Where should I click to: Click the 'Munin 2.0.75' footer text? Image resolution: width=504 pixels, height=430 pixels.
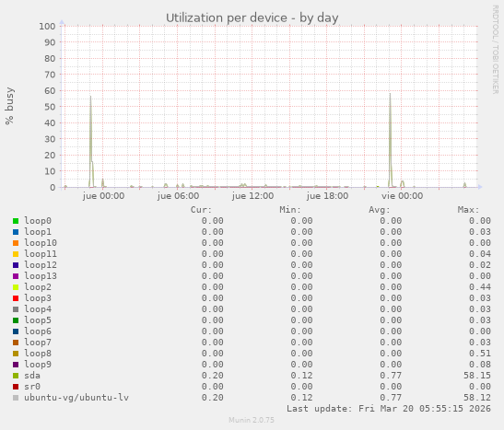tap(252, 420)
